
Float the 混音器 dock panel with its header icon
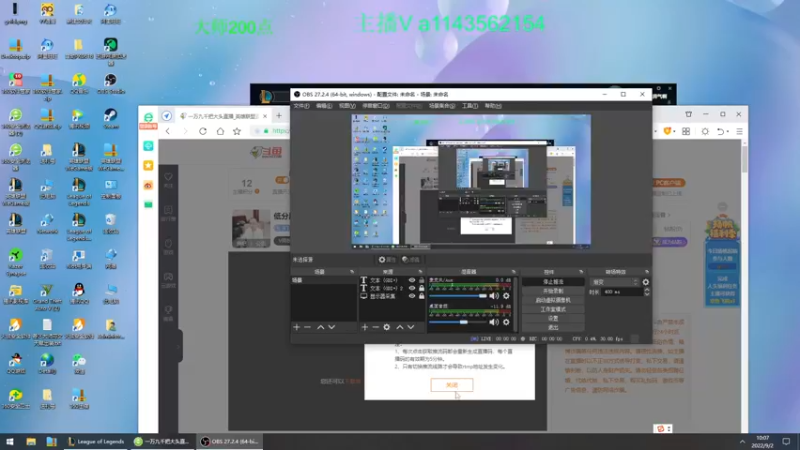513,272
